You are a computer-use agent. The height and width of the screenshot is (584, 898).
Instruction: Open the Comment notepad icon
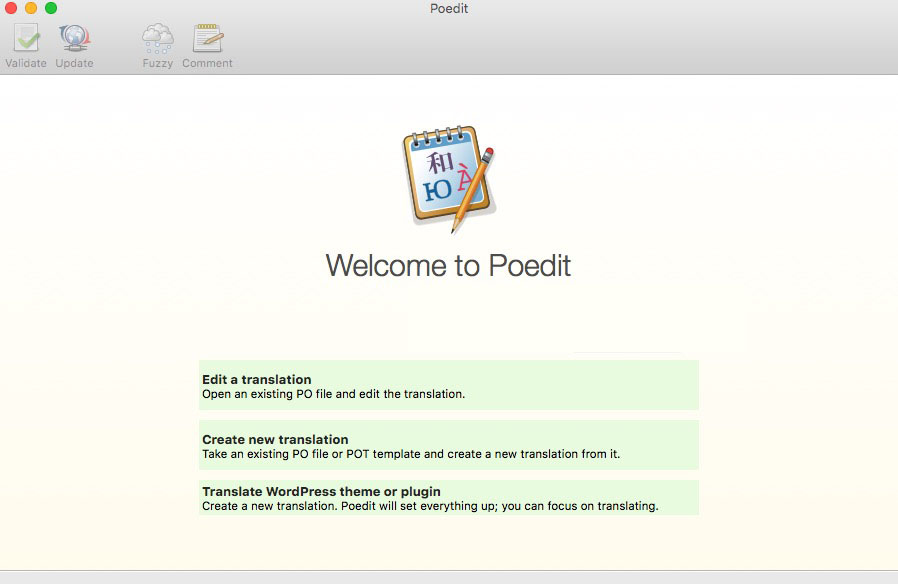[x=208, y=38]
